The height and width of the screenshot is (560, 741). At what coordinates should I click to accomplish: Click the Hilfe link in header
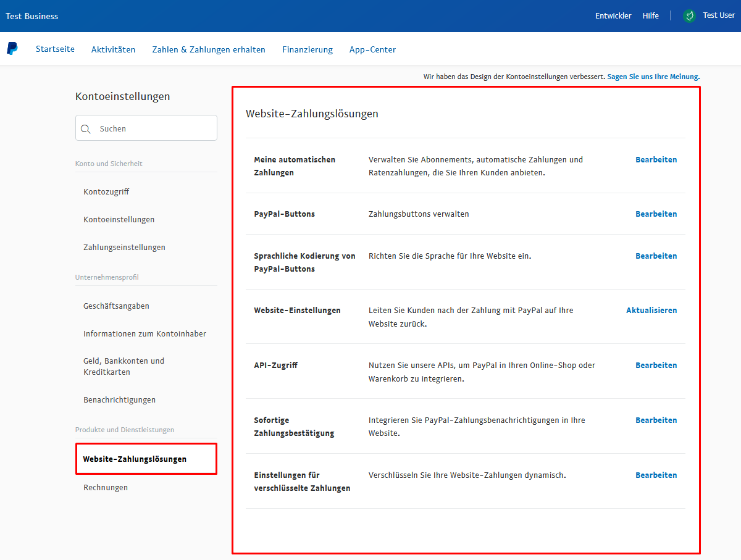point(651,16)
